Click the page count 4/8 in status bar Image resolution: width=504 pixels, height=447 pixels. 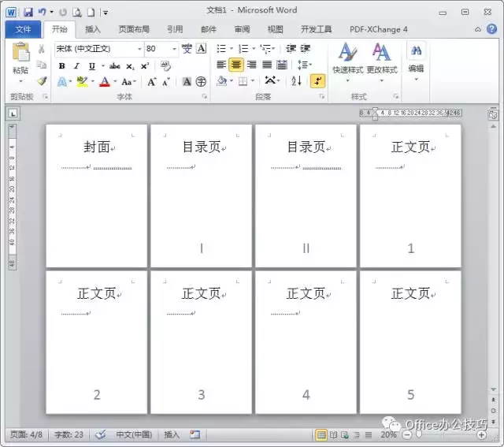tap(26, 434)
